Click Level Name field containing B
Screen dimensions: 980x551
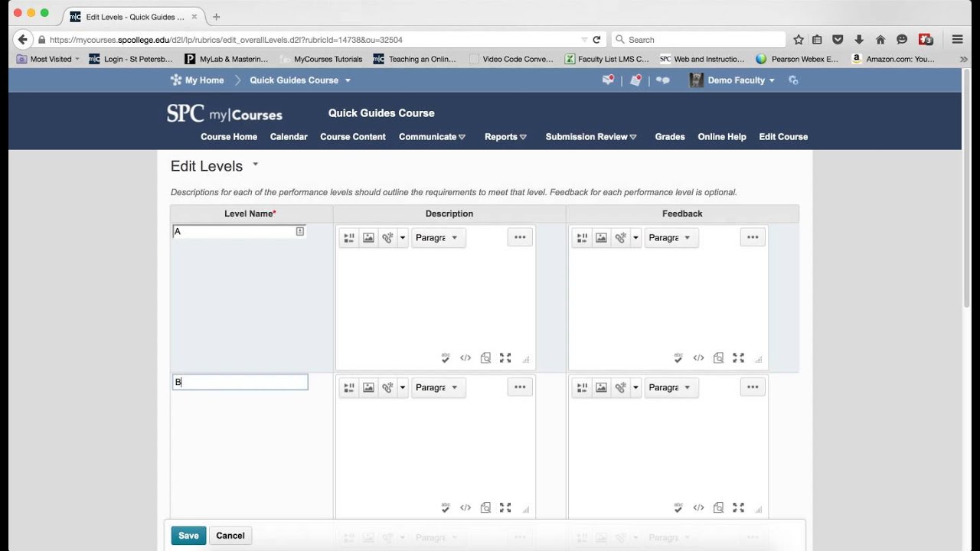(x=240, y=382)
